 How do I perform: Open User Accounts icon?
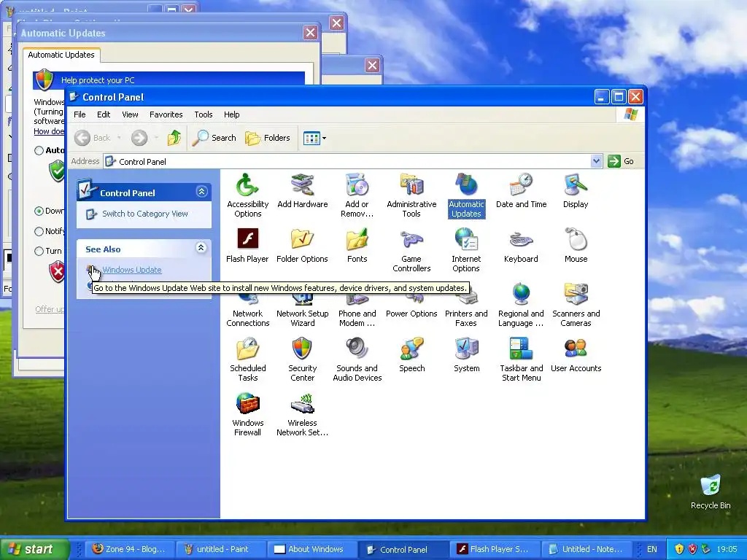point(576,349)
